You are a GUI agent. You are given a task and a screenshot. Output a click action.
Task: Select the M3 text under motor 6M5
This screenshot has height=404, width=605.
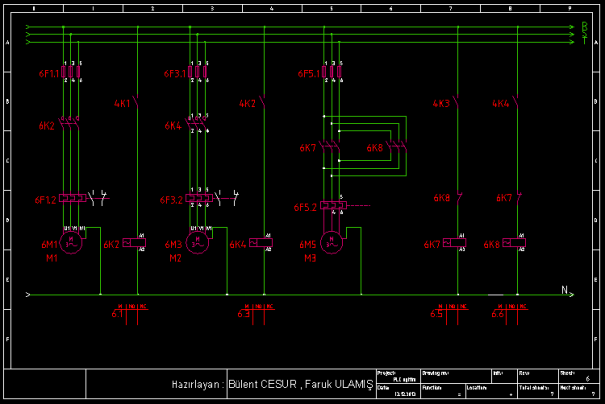[310, 258]
